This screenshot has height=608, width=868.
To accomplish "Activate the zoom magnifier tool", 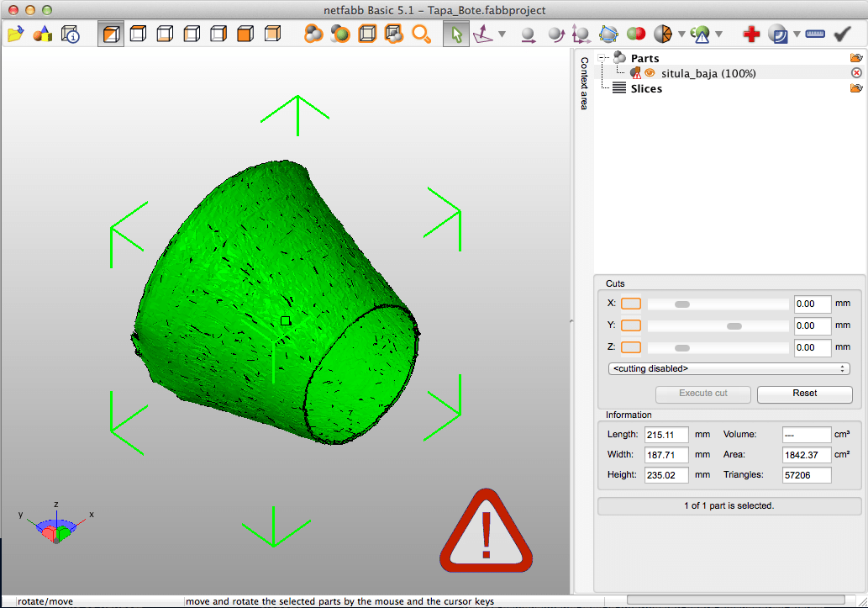I will 422,34.
